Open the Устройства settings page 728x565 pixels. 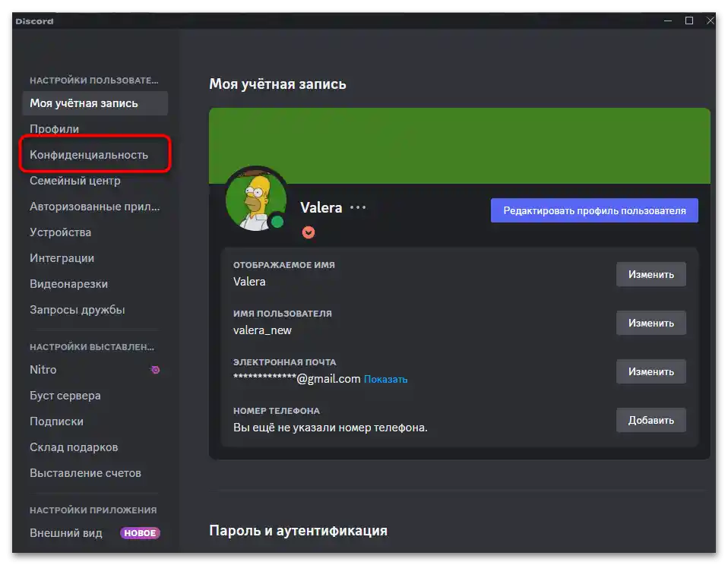click(x=61, y=232)
